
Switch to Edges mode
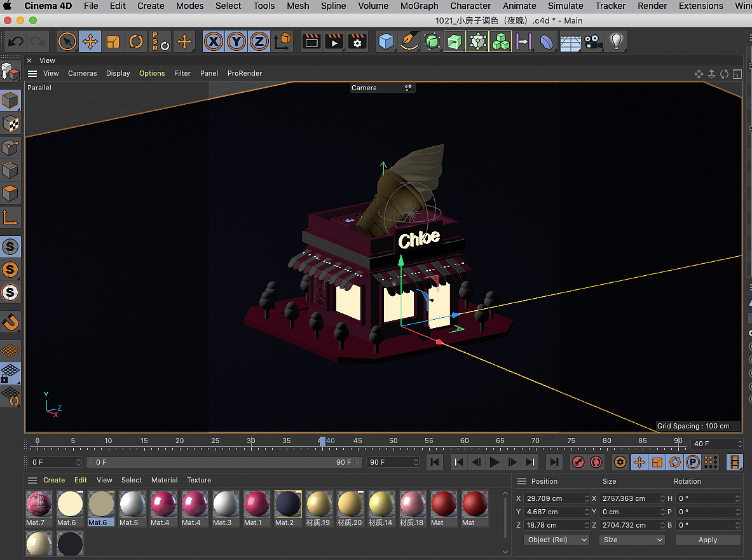pos(11,170)
